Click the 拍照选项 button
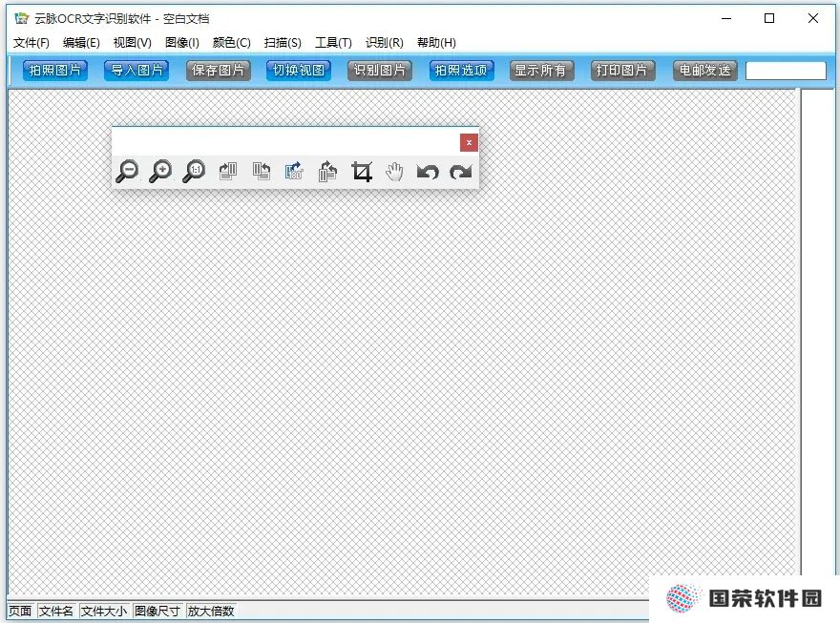The image size is (840, 623). point(461,70)
